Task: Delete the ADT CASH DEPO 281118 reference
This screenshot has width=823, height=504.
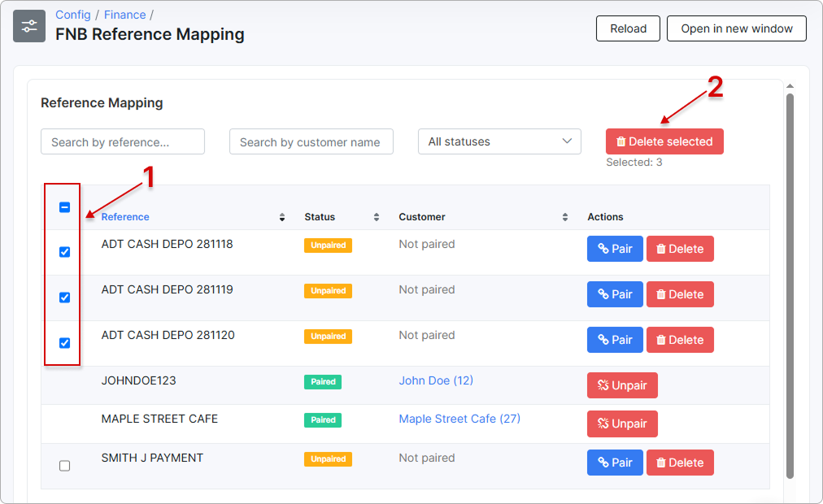Action: click(680, 249)
